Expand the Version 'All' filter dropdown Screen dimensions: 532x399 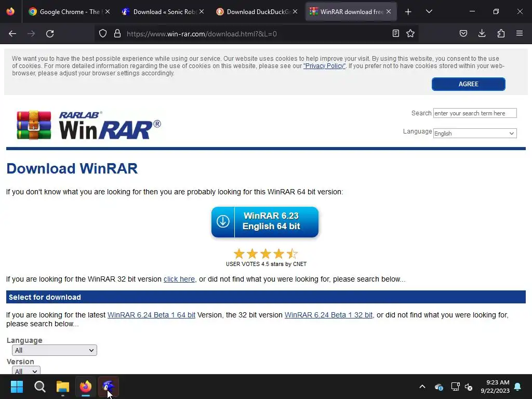coord(26,370)
